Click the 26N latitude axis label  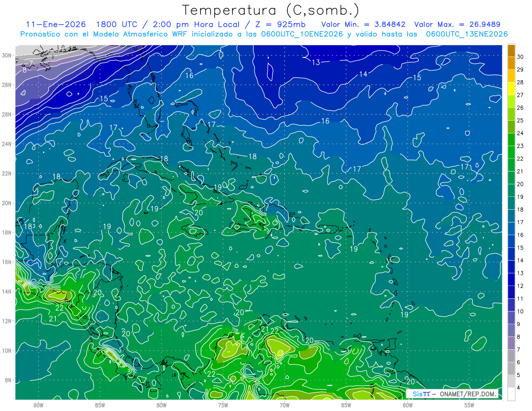8,114
